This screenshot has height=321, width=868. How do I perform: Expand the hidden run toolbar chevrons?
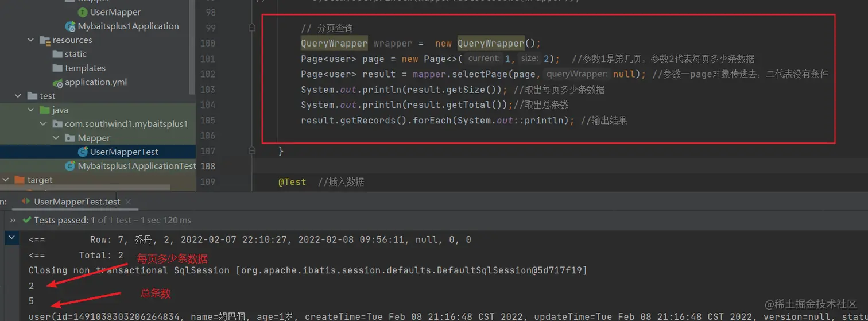click(x=13, y=220)
